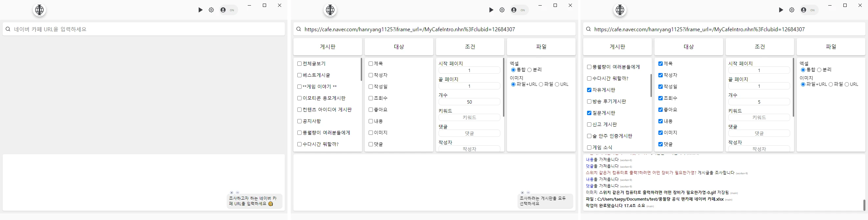Click 키워드 field in right window
The height and width of the screenshot is (220, 868).
pyautogui.click(x=759, y=117)
